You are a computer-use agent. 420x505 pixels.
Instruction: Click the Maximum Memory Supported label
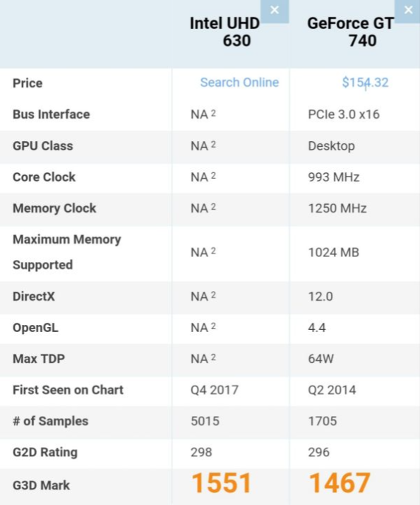click(66, 252)
